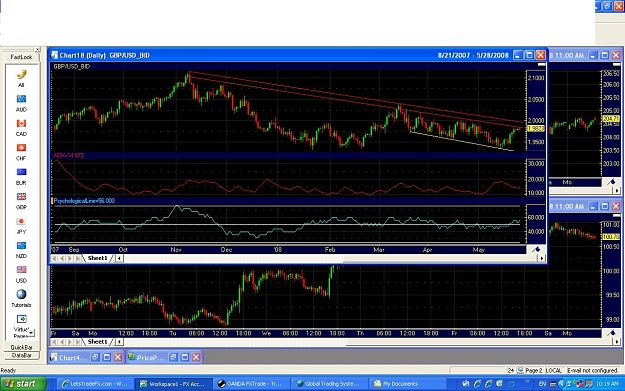
Task: Close the FastLook side panel
Action: point(37,49)
